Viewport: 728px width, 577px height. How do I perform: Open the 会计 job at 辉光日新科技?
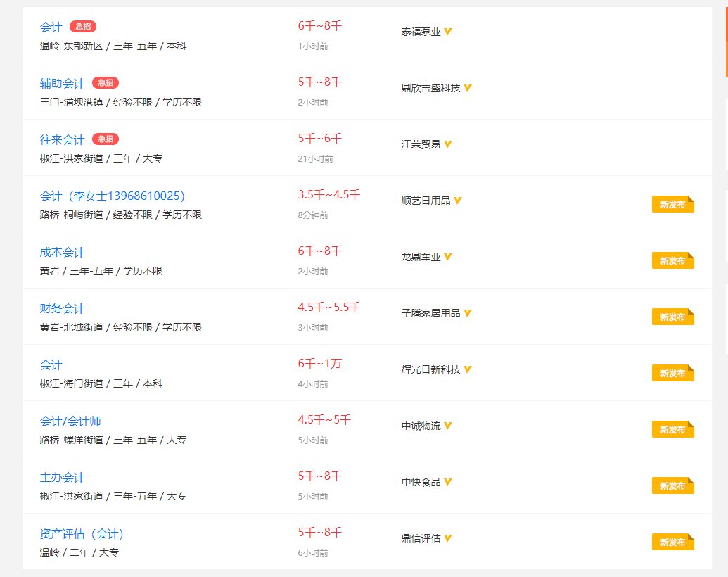51,364
